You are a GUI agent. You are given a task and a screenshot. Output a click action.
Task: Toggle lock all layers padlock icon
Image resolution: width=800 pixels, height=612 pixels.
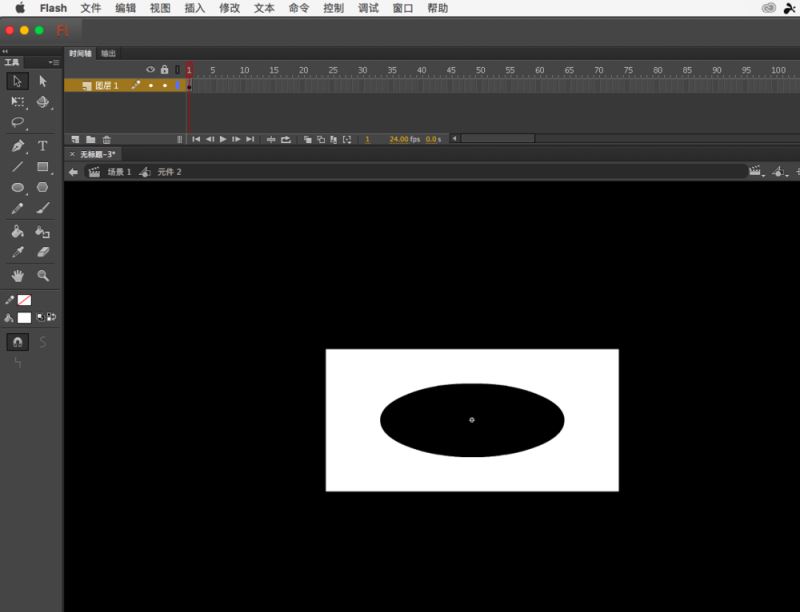pos(164,69)
